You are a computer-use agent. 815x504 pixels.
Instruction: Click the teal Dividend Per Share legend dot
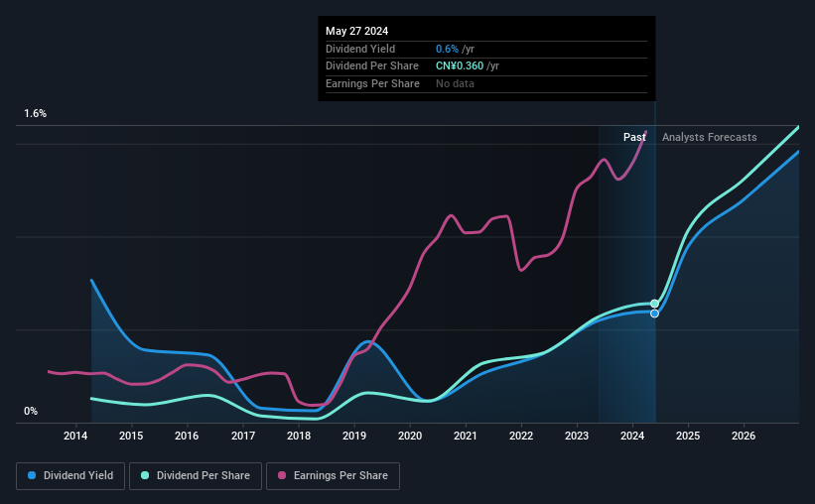145,476
